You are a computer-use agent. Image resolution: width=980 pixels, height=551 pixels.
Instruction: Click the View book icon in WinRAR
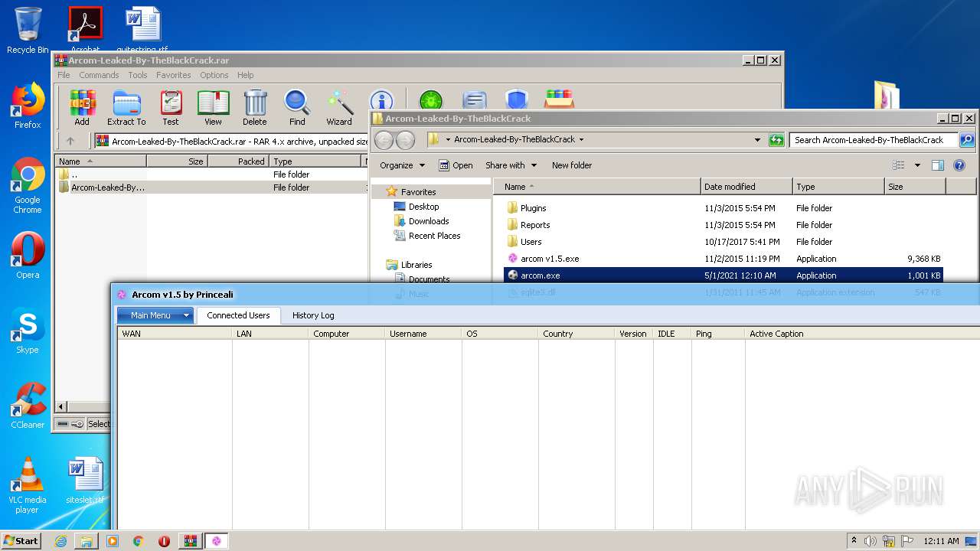213,108
